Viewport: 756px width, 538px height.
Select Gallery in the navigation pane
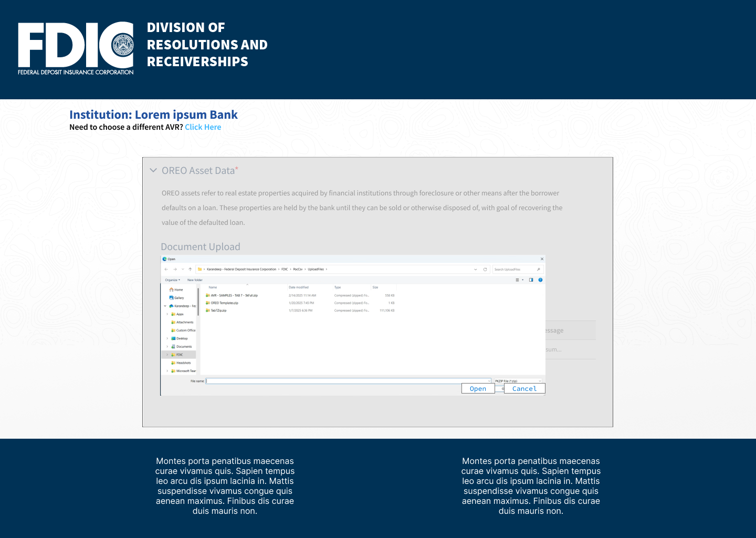coord(176,298)
